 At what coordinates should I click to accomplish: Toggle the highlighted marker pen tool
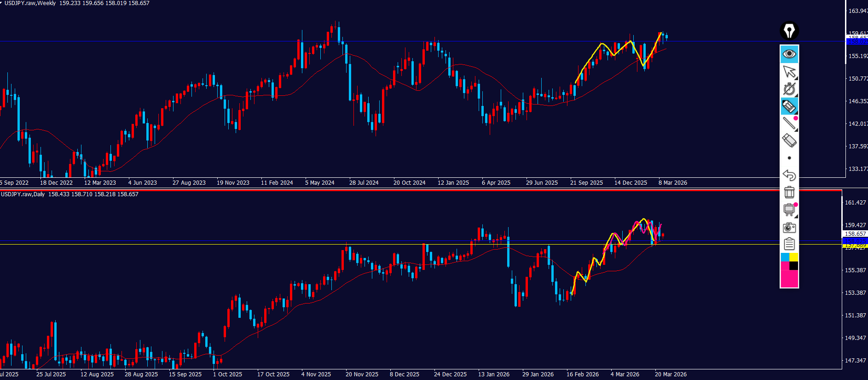coord(789,106)
